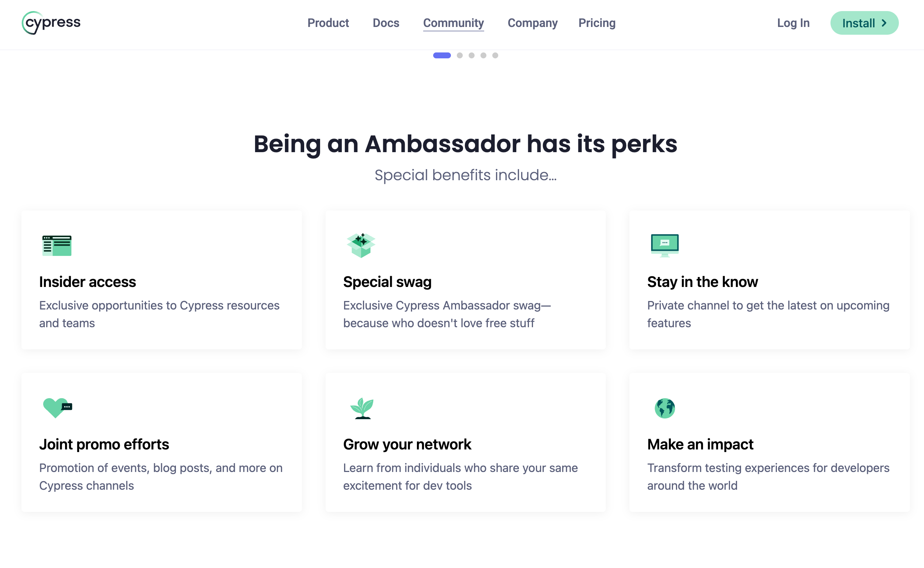Click the Make an impact globe icon
Viewport: 924px width, 568px height.
pyautogui.click(x=664, y=408)
